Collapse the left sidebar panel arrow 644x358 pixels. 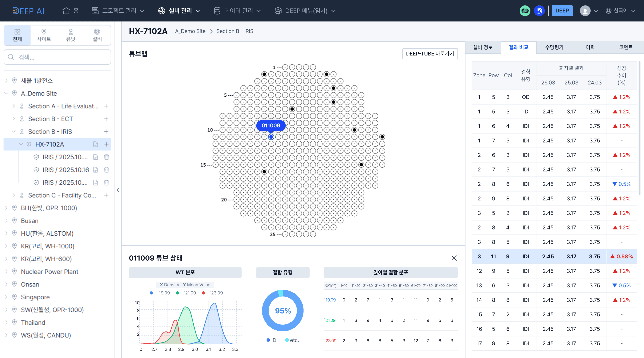(x=118, y=190)
